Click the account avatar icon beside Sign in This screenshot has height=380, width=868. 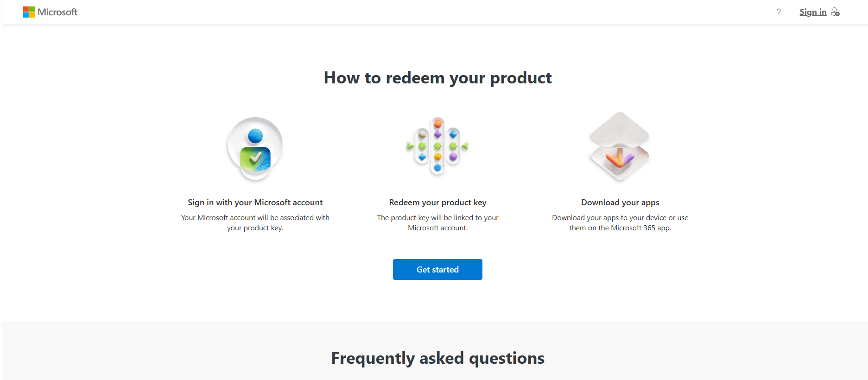(x=835, y=12)
